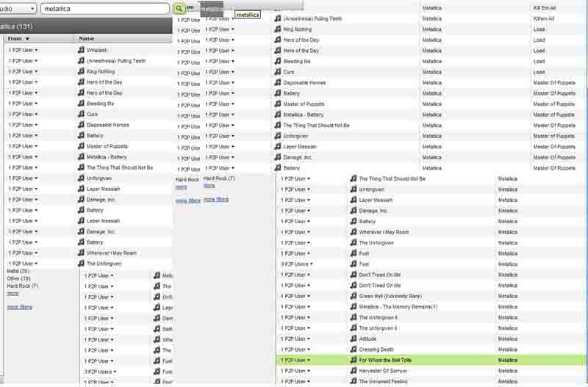Viewport: 588px width, 387px height.
Task: Click Bleeding Me's note icon in the left results list
Action: click(x=81, y=104)
